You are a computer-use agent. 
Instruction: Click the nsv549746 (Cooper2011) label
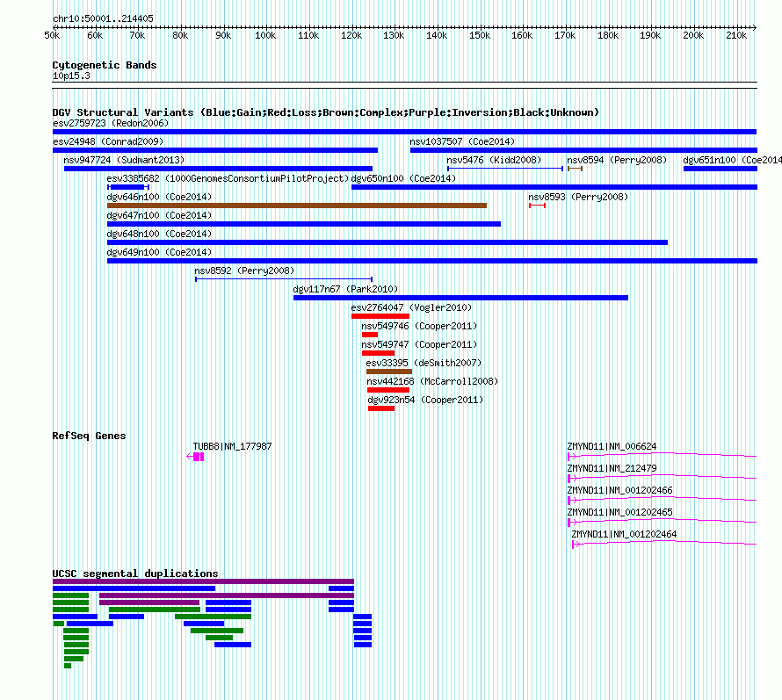pos(419,326)
